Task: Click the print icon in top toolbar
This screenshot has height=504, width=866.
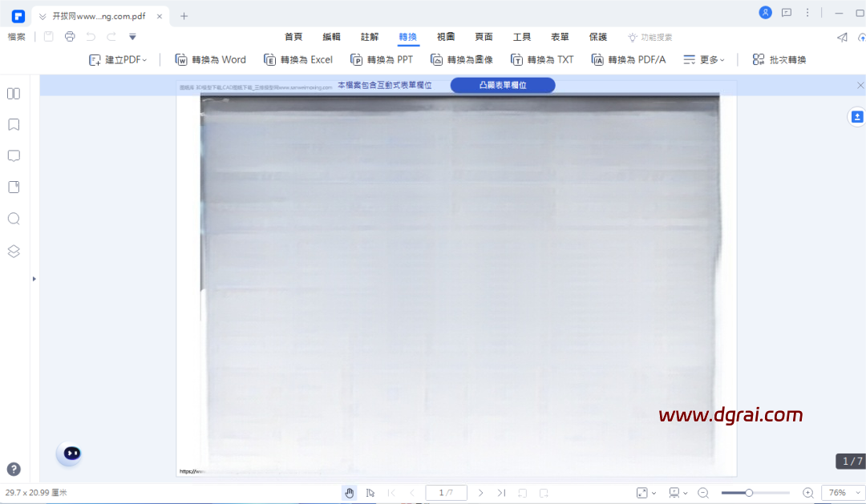Action: point(70,37)
